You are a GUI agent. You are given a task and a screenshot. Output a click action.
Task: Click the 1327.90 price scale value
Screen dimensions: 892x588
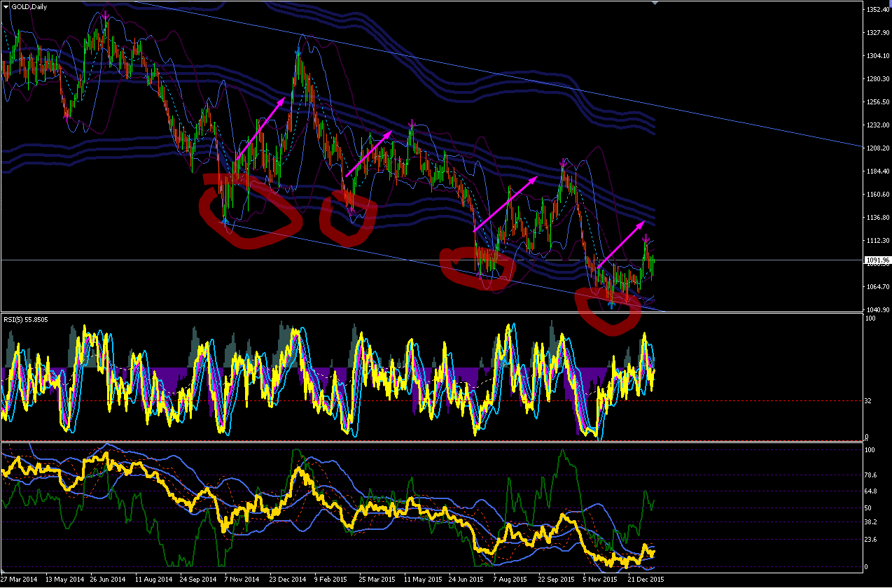[x=877, y=33]
